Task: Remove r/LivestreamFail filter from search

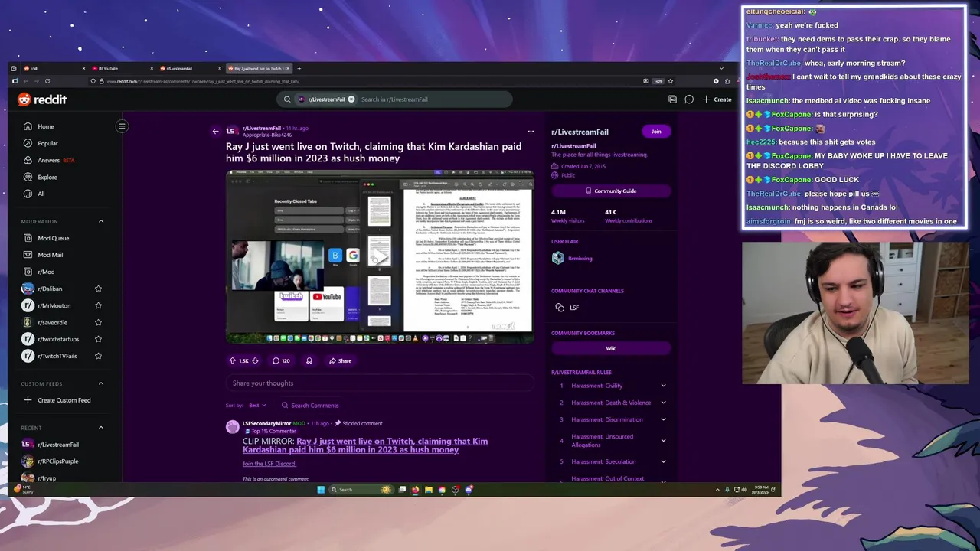Action: [x=351, y=99]
